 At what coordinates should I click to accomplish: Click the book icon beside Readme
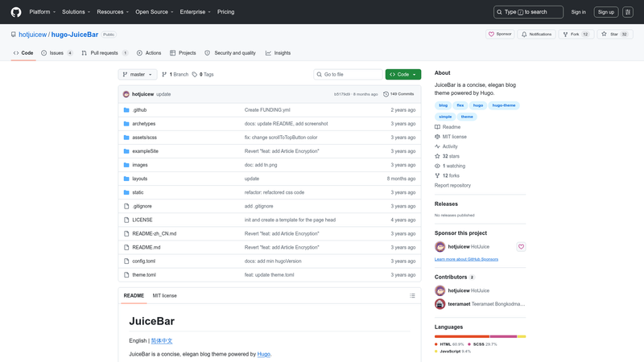pos(437,127)
